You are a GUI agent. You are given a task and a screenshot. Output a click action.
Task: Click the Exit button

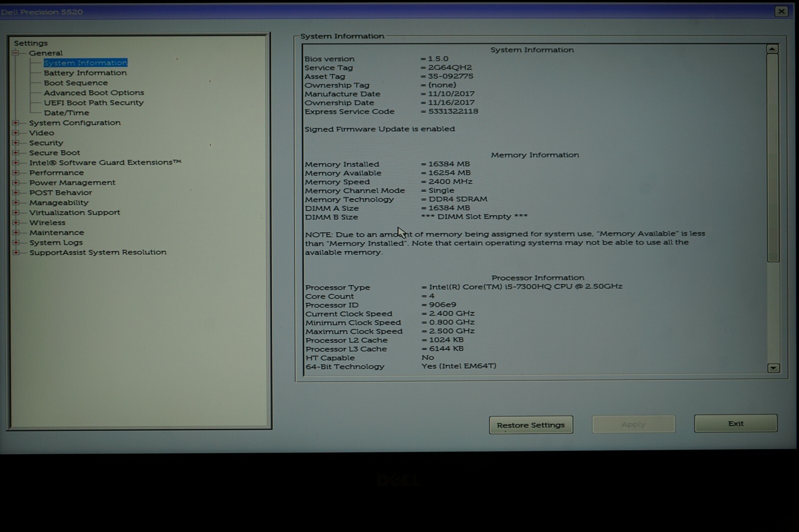pyautogui.click(x=736, y=423)
